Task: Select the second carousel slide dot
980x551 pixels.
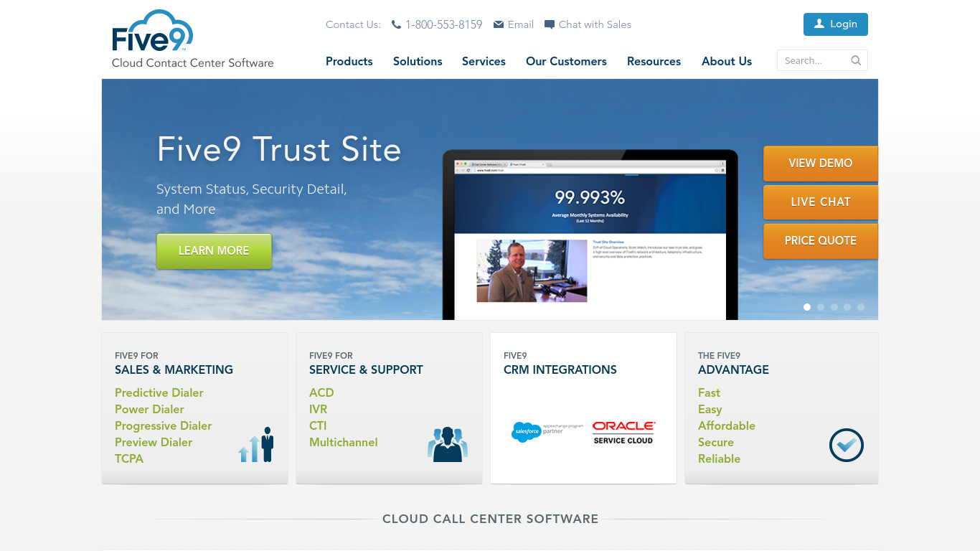Action: tap(821, 307)
